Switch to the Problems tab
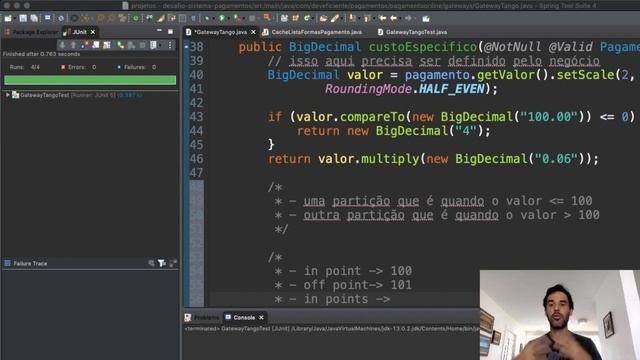640x360 pixels. click(202, 317)
